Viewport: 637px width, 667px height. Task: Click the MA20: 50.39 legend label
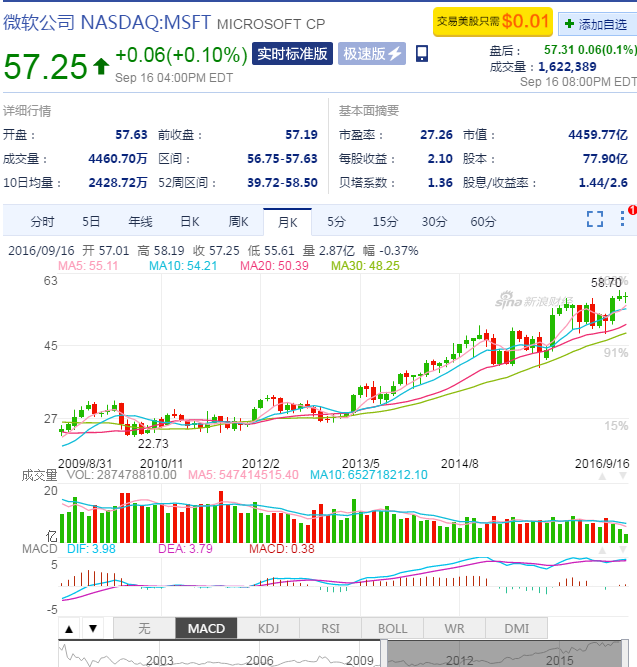tap(274, 266)
